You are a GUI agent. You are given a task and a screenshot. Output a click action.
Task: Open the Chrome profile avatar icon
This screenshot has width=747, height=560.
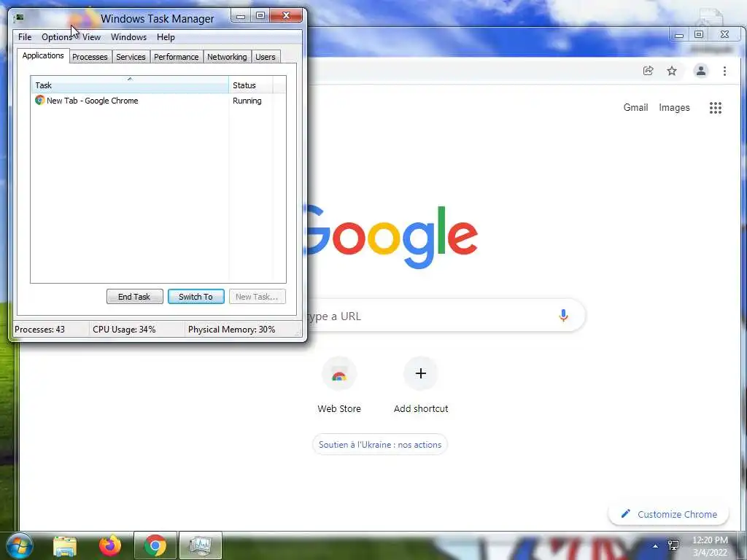click(701, 71)
